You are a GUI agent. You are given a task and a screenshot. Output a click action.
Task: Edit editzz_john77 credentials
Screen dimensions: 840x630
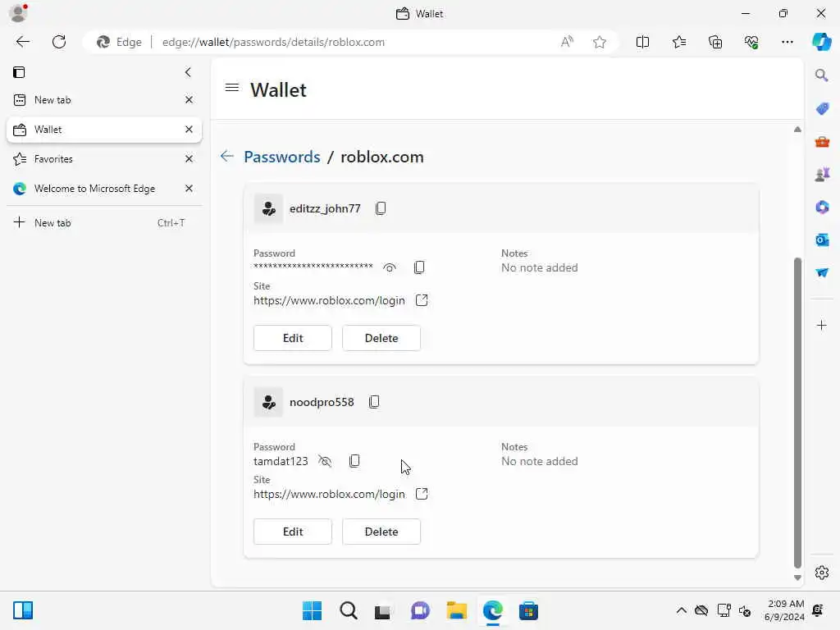(x=293, y=338)
